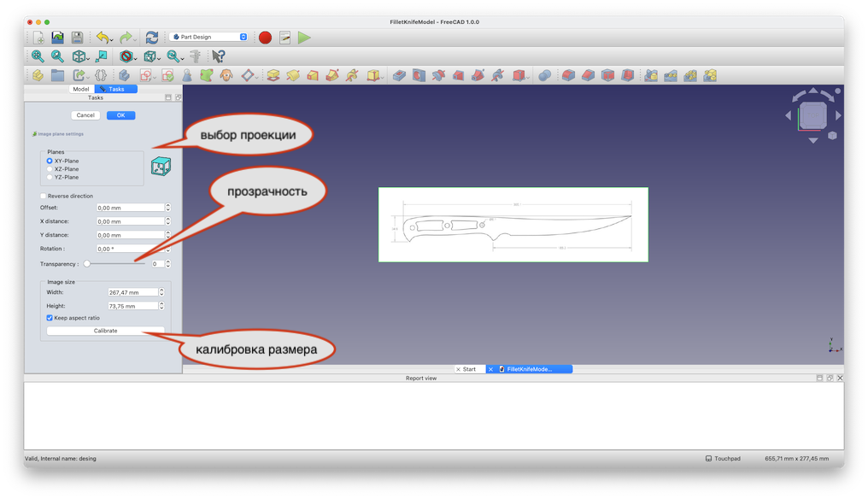This screenshot has height=499, width=868.
Task: Open the Part Design workbench dropdown
Action: (209, 38)
